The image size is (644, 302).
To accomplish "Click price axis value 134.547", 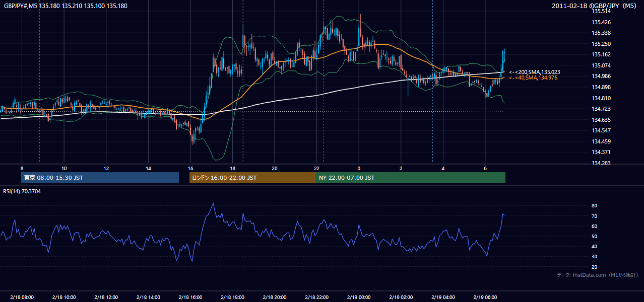I will (x=601, y=130).
